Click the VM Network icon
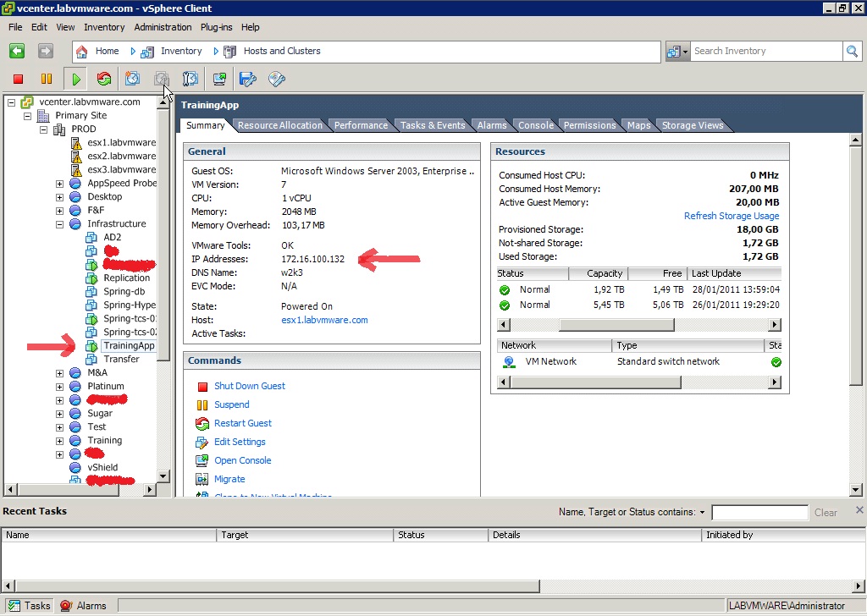Image resolution: width=867 pixels, height=616 pixels. pos(509,362)
